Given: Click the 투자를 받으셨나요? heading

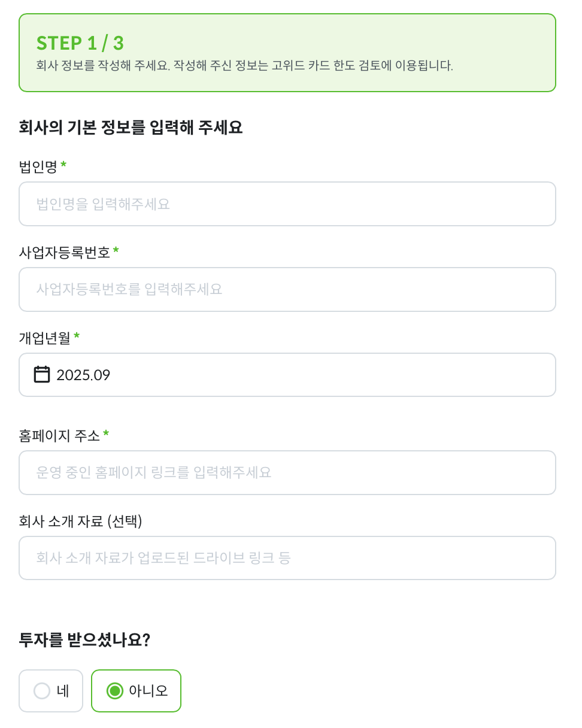Looking at the screenshot, I should point(84,640).
